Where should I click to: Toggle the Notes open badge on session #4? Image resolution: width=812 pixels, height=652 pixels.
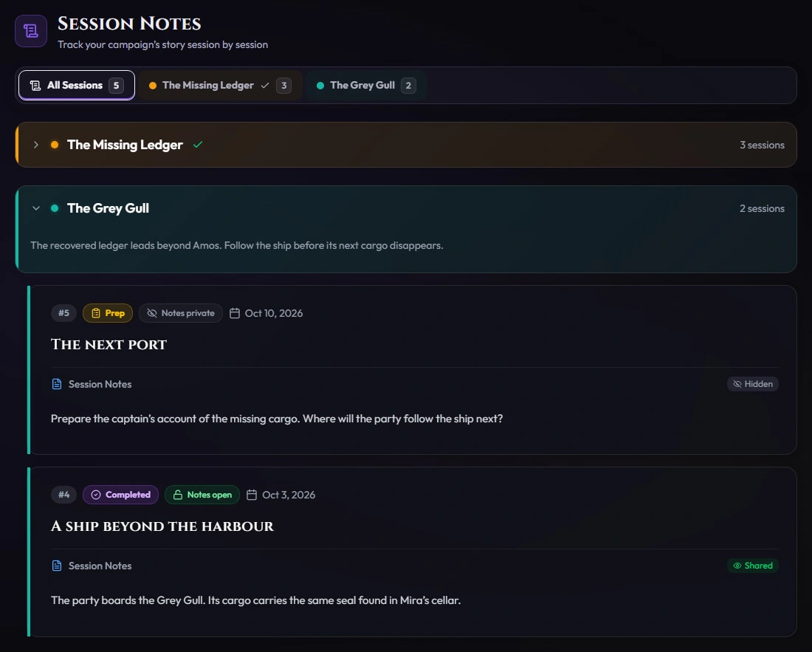tap(202, 495)
